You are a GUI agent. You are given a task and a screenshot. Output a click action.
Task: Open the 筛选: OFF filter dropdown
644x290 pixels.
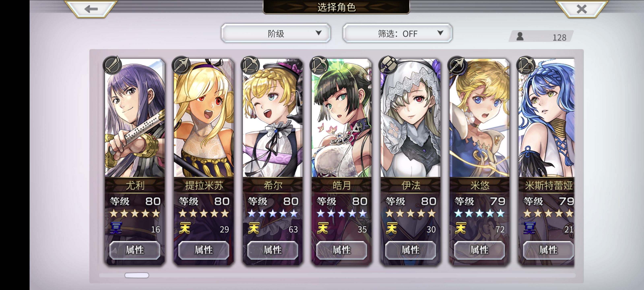397,33
